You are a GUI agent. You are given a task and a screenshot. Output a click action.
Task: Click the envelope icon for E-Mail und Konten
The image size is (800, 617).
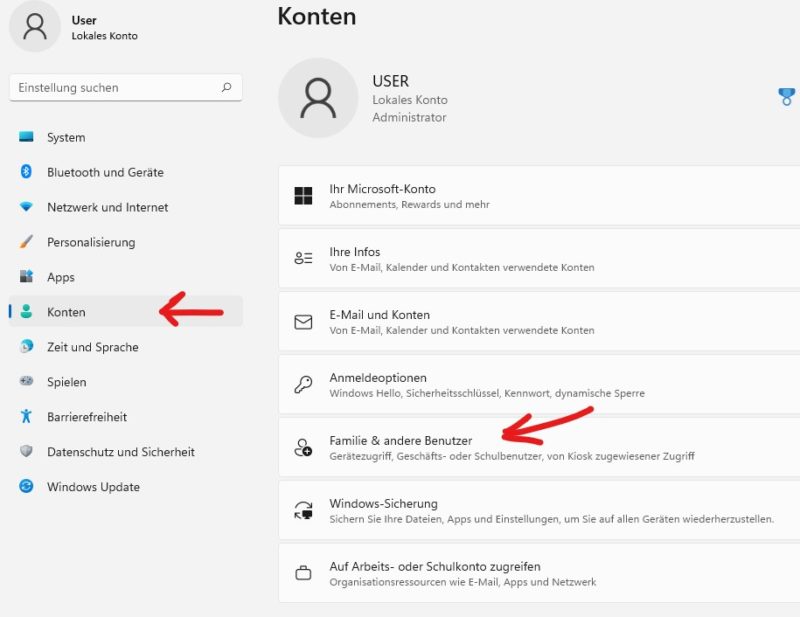(x=303, y=322)
